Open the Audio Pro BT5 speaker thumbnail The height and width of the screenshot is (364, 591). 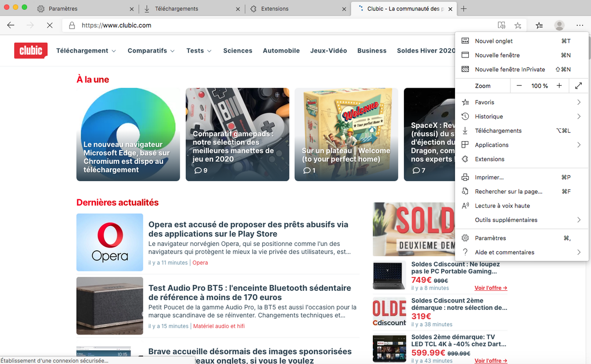point(110,306)
